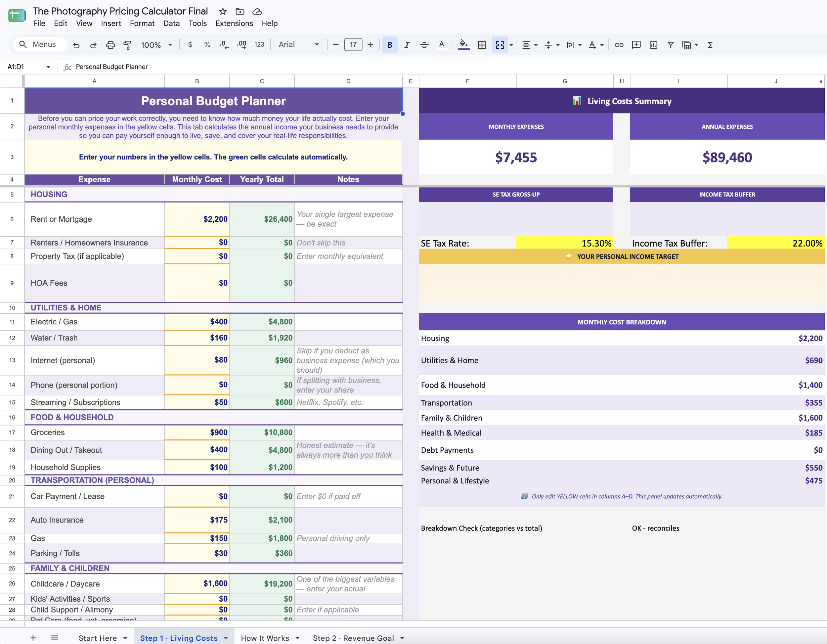Viewport: 827px width, 644px height.
Task: Open the Borders tool
Action: coord(482,45)
